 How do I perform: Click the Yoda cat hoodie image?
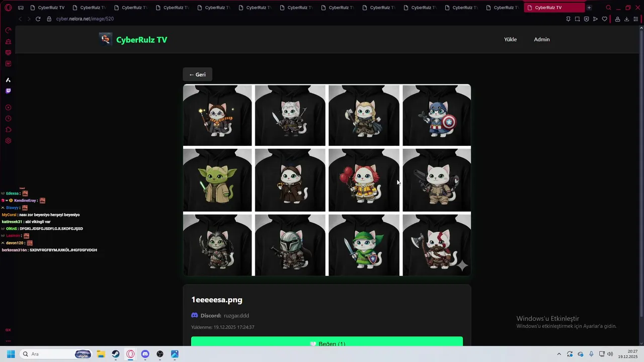click(x=217, y=180)
